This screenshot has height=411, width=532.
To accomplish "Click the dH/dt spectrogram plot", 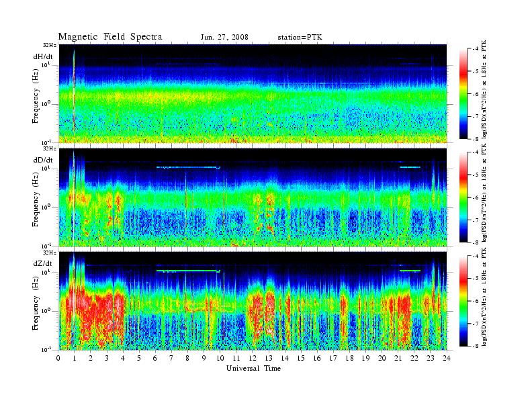I will point(253,93).
